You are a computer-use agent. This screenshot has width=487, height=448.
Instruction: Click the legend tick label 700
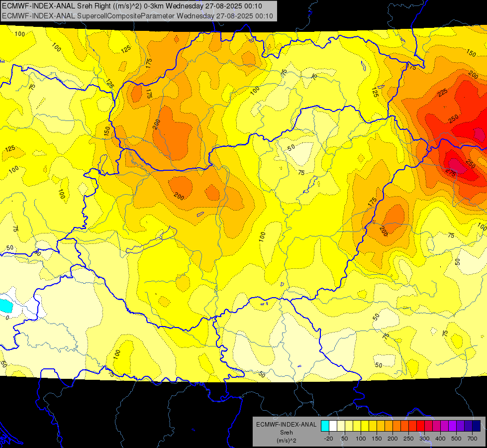click(472, 439)
